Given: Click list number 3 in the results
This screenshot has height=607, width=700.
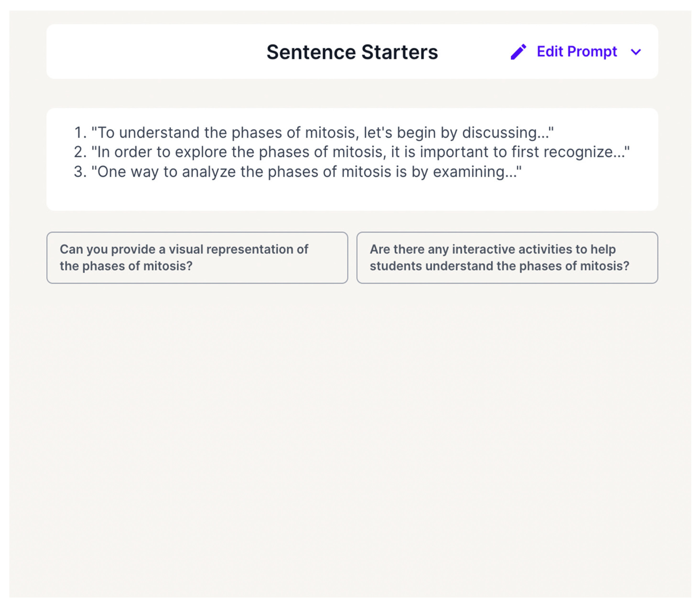Looking at the screenshot, I should tap(80, 171).
